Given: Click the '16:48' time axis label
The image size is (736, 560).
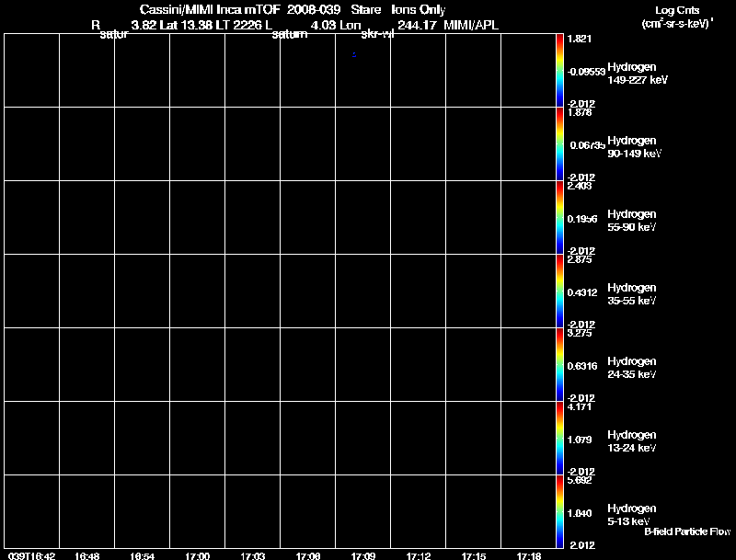Looking at the screenshot, I should (87, 555).
